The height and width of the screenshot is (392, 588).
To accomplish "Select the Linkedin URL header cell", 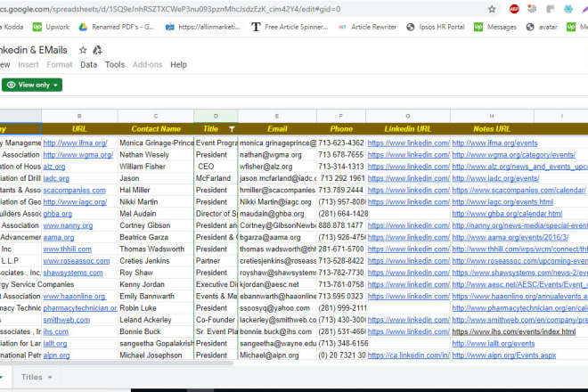I will pos(408,128).
